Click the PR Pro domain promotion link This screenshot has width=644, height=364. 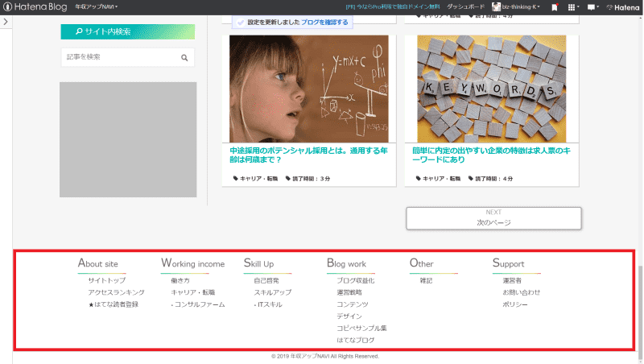click(393, 7)
